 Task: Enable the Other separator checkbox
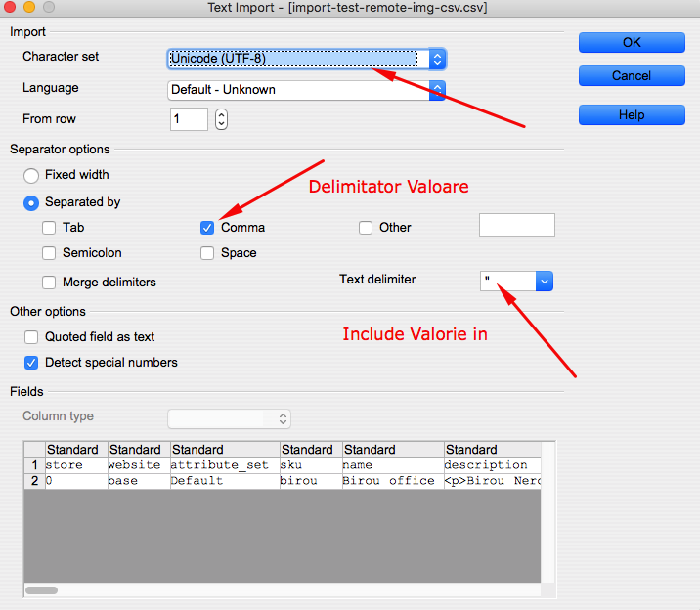(366, 228)
